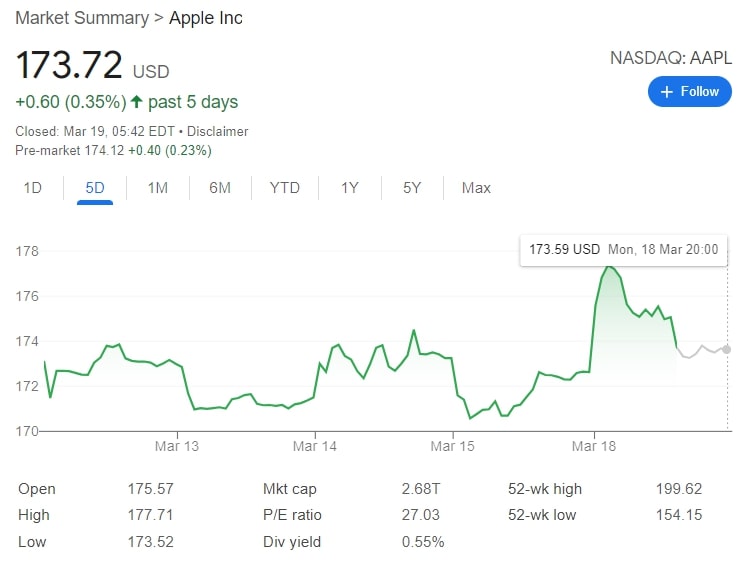
Task: Click the Mar 15 date axis label
Action: click(x=451, y=446)
